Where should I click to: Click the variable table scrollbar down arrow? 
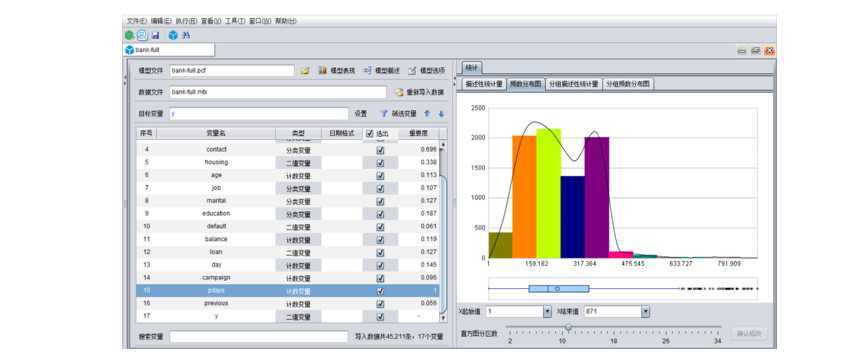point(443,318)
